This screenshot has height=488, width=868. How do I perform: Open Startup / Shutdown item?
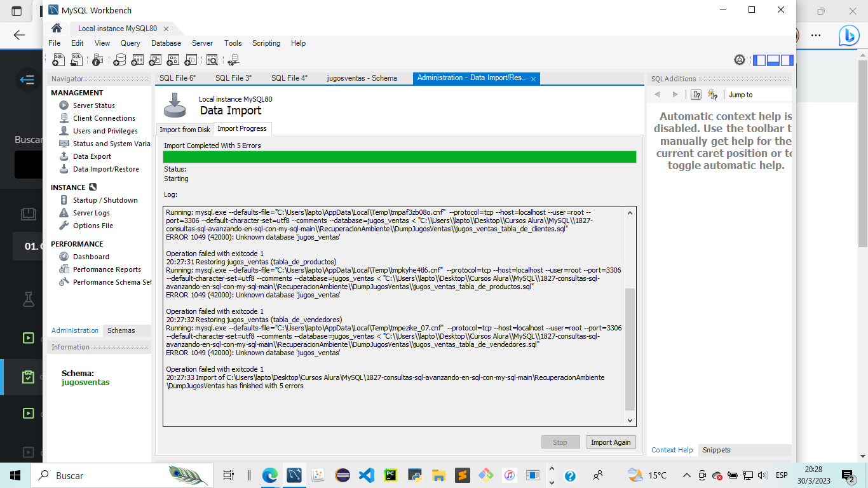point(105,200)
